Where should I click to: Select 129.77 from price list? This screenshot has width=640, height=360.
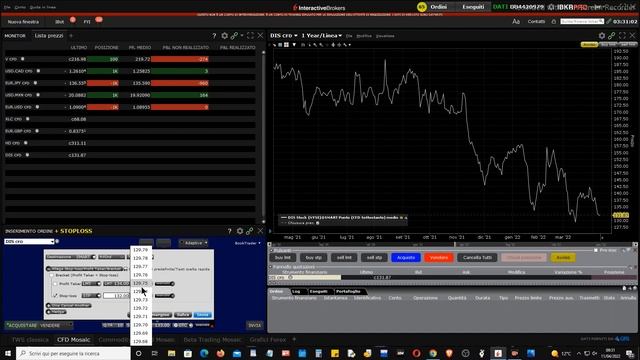(x=141, y=267)
